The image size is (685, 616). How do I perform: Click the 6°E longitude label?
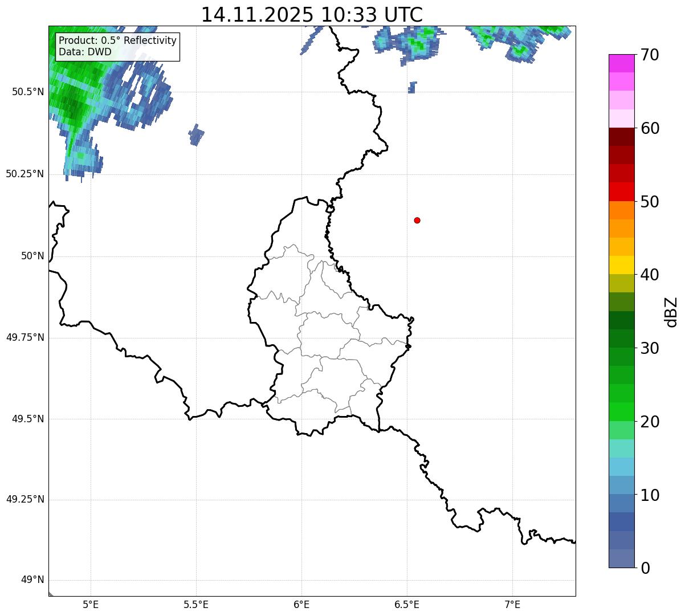(301, 604)
